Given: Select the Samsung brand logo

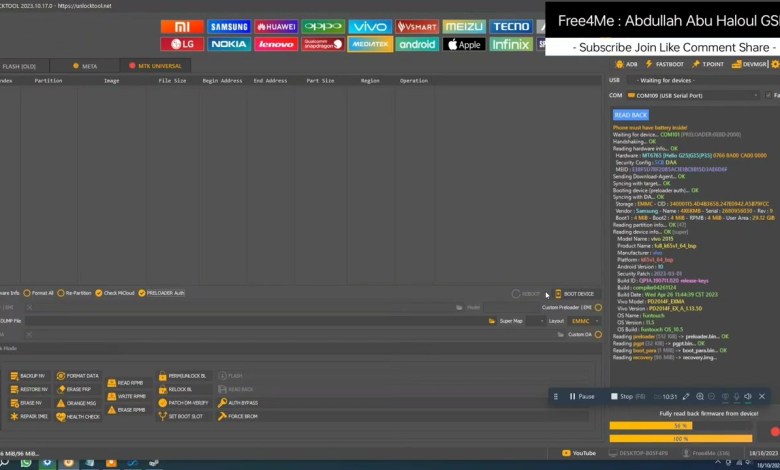Looking at the screenshot, I should point(229,27).
